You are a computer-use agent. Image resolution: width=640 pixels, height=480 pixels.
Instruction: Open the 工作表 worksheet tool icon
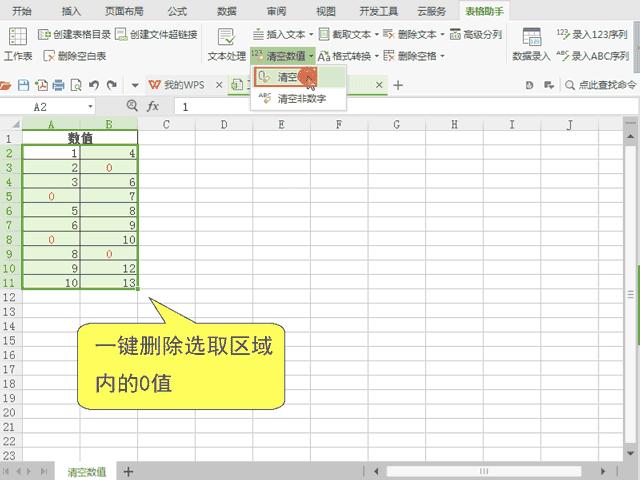point(18,36)
